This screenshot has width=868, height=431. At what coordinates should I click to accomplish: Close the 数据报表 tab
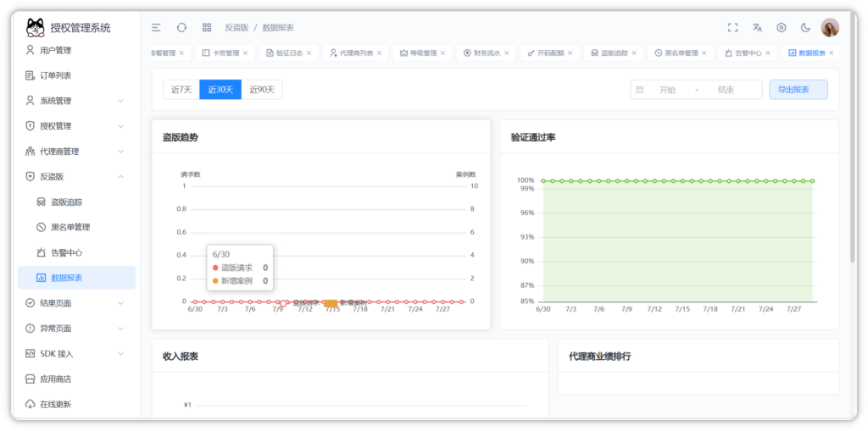coord(832,53)
